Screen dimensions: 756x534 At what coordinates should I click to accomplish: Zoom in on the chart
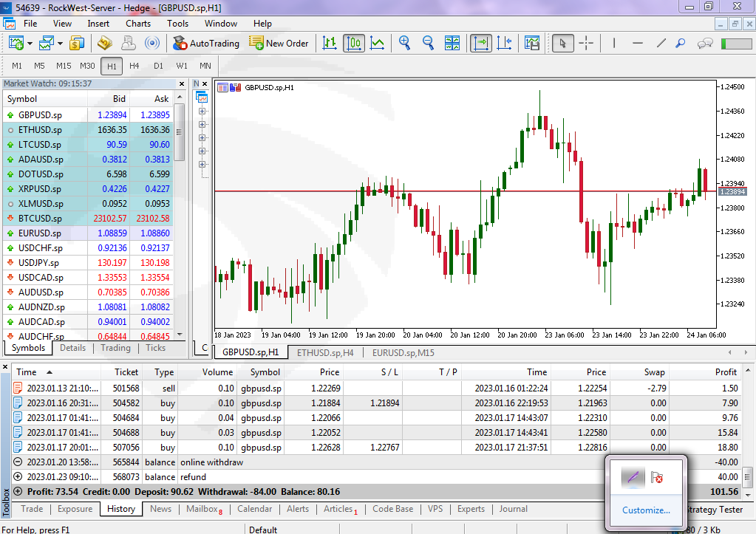404,43
